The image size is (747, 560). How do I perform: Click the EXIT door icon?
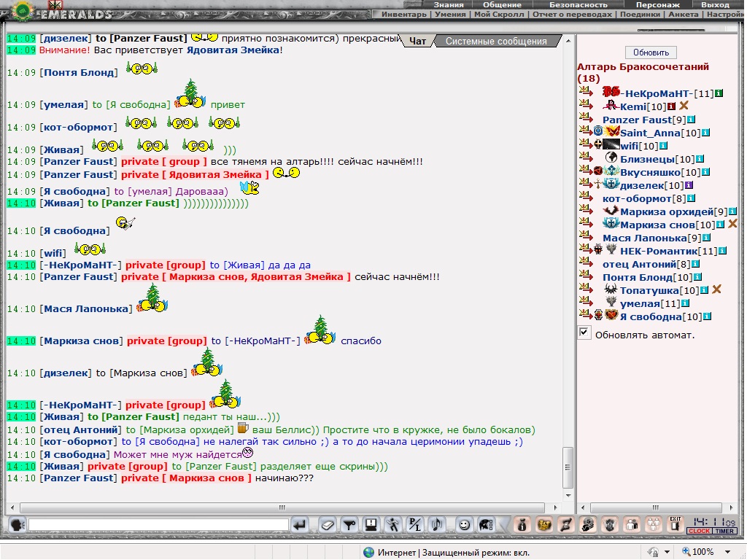coord(675,524)
